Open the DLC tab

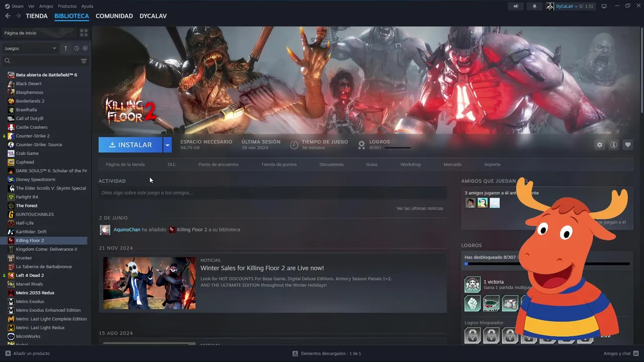pos(172,164)
